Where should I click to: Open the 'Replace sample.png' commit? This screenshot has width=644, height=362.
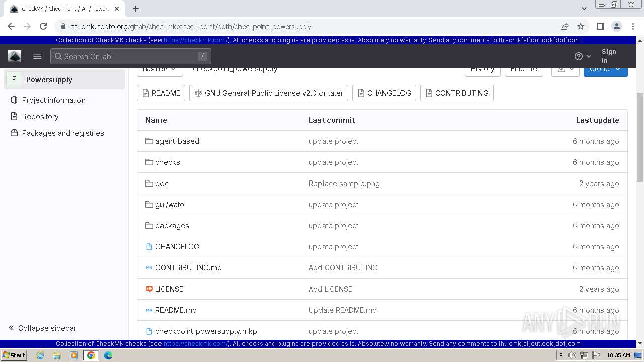point(344,183)
